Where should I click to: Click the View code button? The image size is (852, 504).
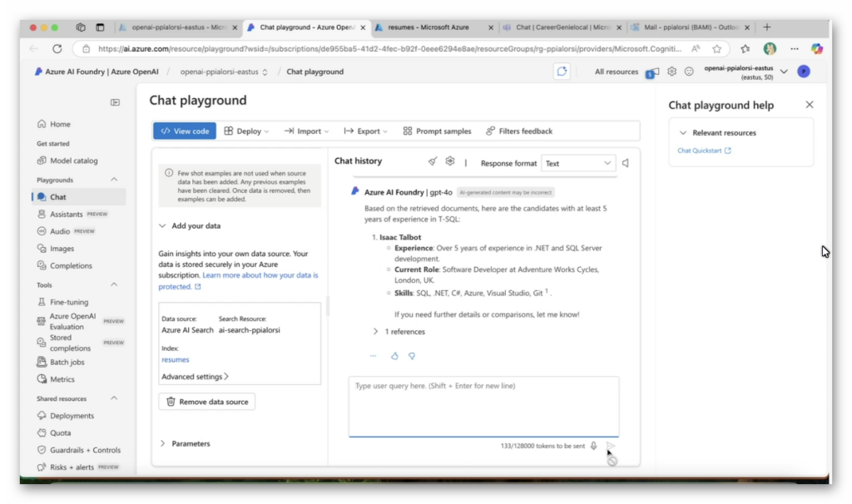click(185, 131)
